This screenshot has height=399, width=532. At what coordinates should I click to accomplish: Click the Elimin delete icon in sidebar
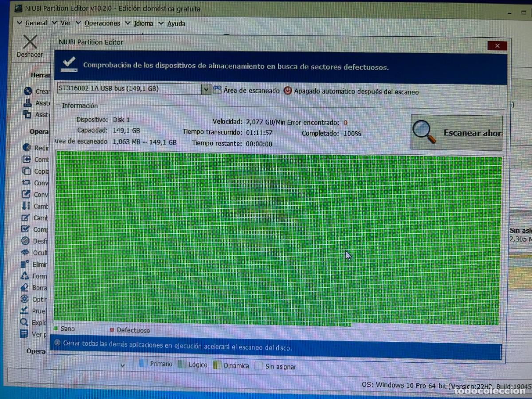click(x=25, y=264)
